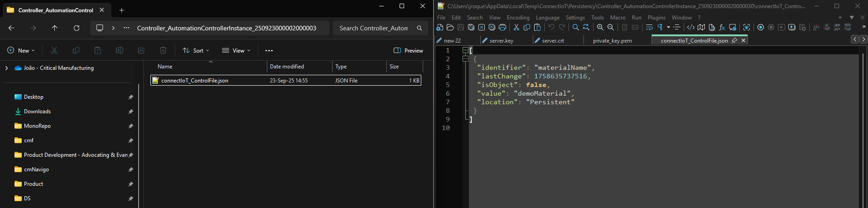The width and height of the screenshot is (868, 208).
Task: Add new tab in File Explorer
Action: (121, 10)
